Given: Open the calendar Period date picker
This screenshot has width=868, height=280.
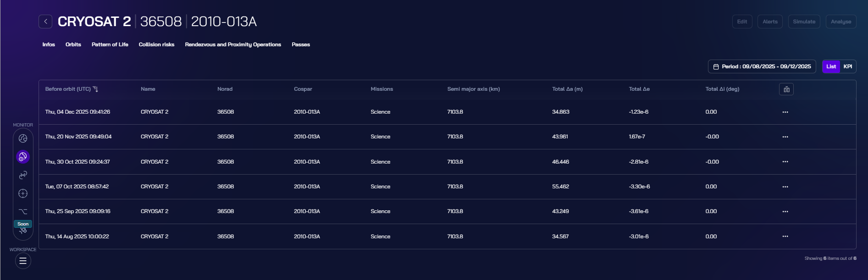Looking at the screenshot, I should click(762, 66).
